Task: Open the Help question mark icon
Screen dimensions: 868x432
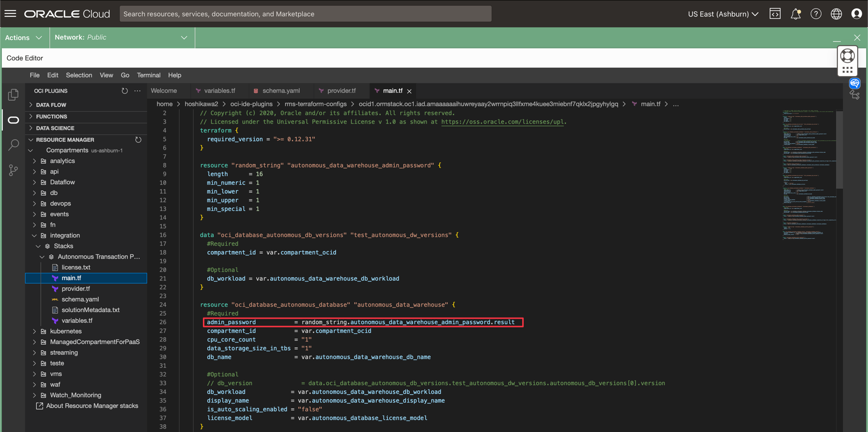Action: pyautogui.click(x=816, y=14)
